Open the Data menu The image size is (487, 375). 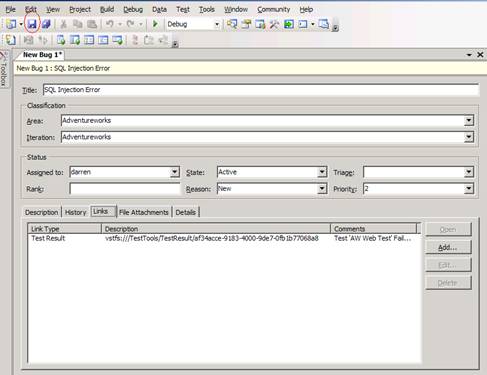(159, 9)
